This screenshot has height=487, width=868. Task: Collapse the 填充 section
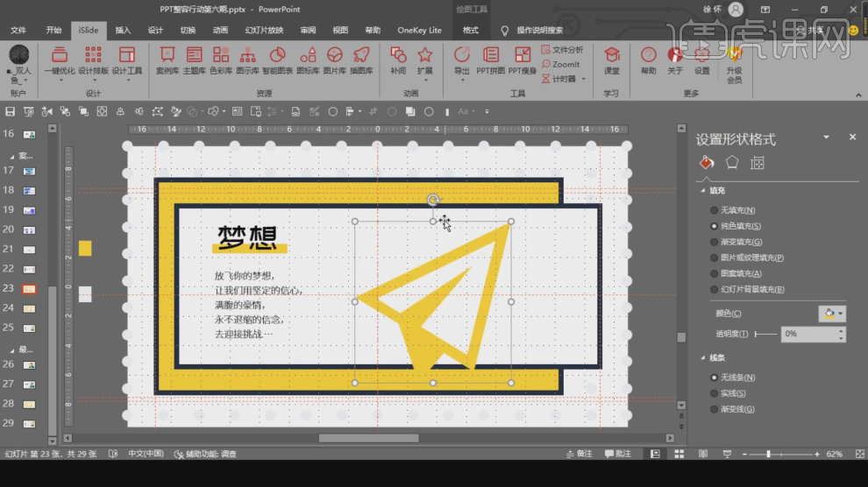point(702,191)
